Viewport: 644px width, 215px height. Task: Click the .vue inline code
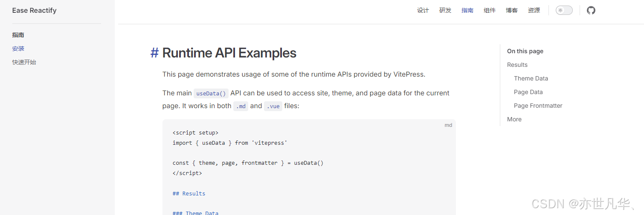tap(273, 106)
